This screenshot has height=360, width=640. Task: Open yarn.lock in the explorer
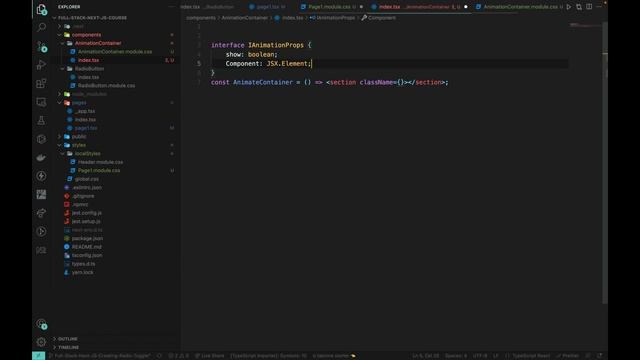click(x=83, y=272)
